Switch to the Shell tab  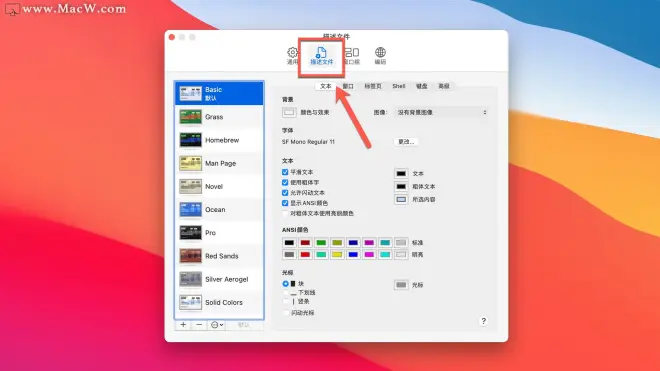[399, 86]
